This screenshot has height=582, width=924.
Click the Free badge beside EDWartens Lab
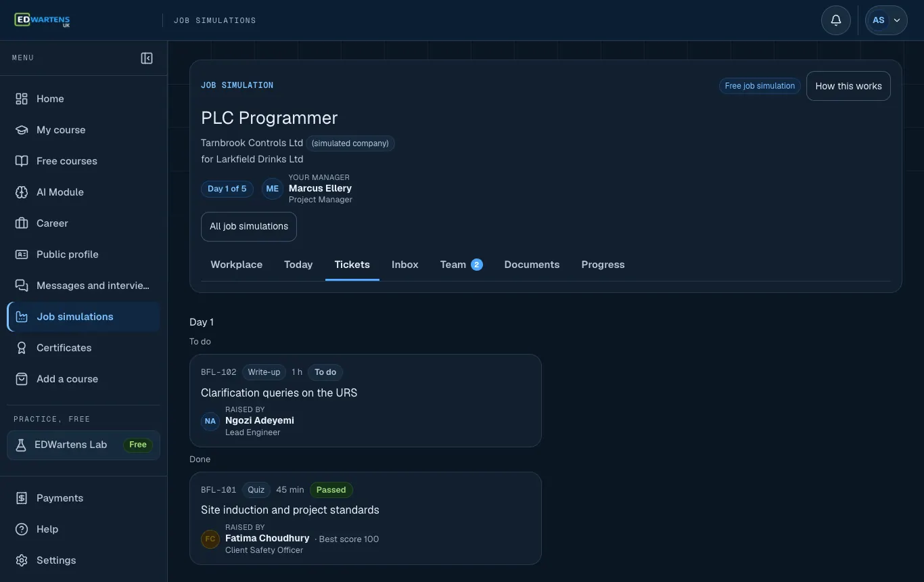[138, 445]
